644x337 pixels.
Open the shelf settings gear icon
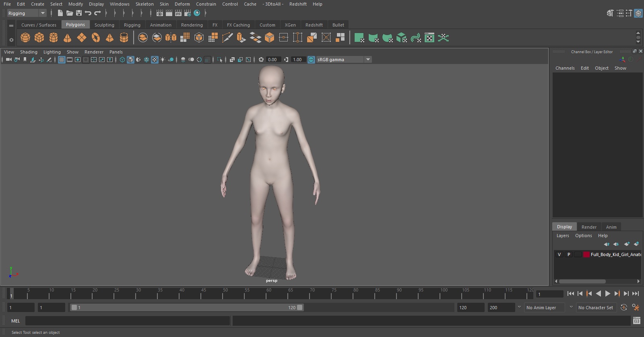11,39
